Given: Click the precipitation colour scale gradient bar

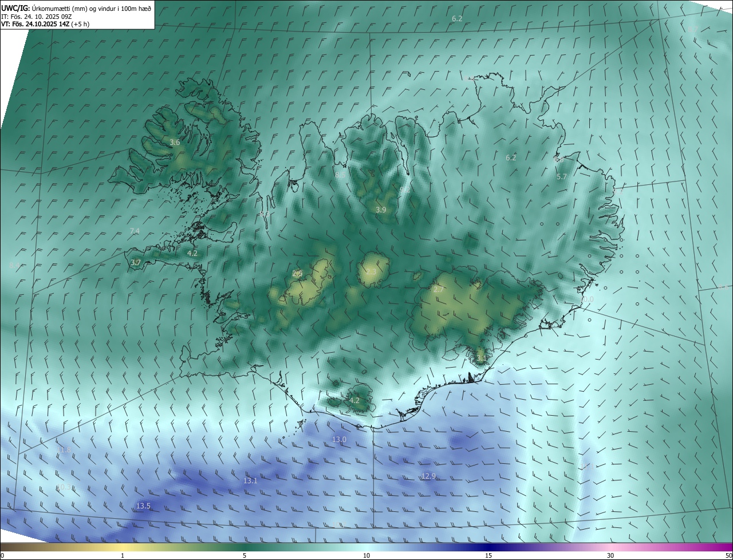Looking at the screenshot, I should [366, 547].
